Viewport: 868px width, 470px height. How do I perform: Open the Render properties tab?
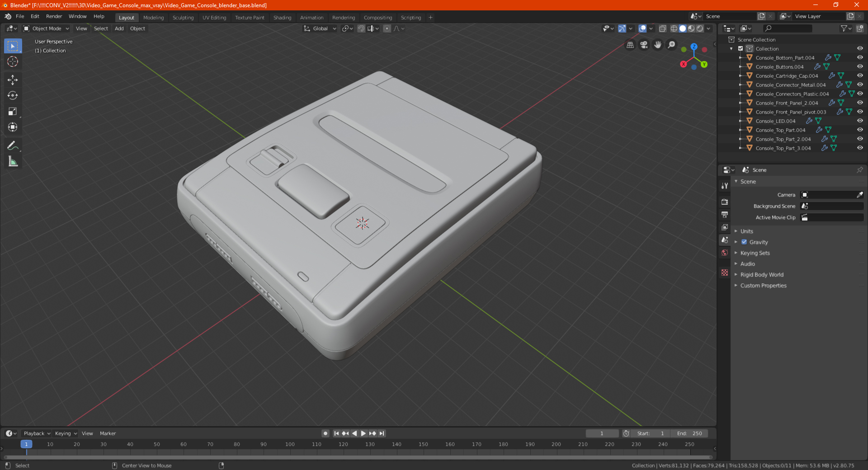[725, 202]
